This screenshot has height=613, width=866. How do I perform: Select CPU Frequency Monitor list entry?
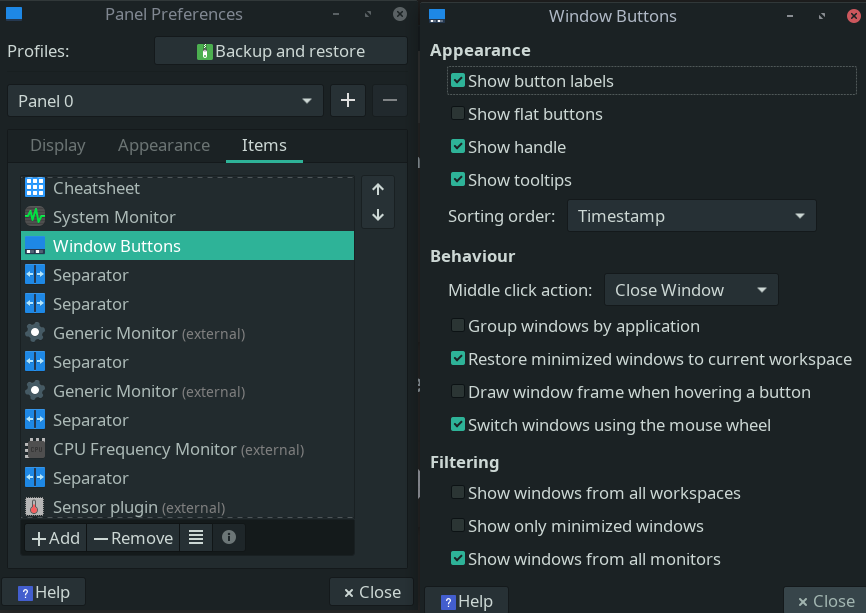click(144, 450)
